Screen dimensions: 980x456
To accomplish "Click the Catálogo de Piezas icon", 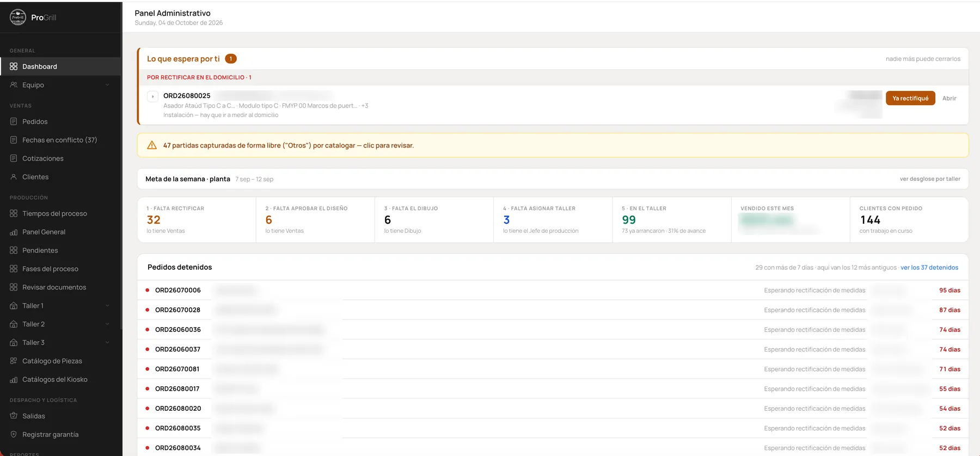I will 14,361.
